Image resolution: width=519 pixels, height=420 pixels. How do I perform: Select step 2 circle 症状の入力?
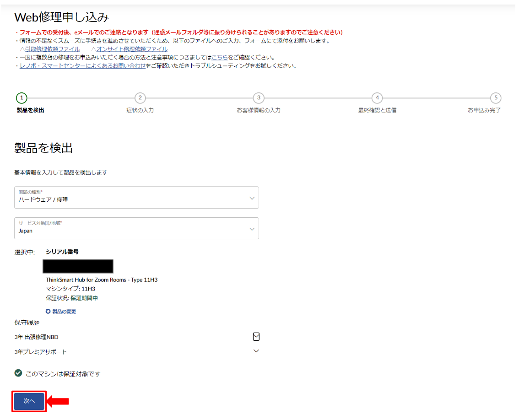140,98
